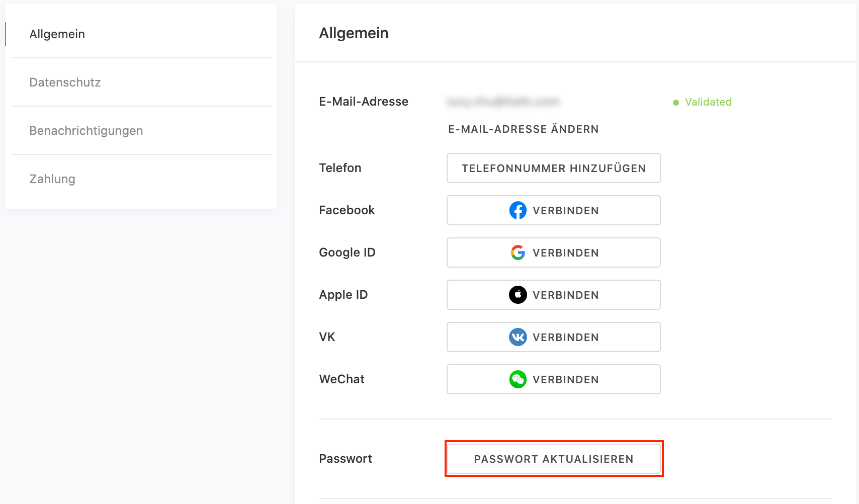Click the Apple logo icon

tap(518, 295)
